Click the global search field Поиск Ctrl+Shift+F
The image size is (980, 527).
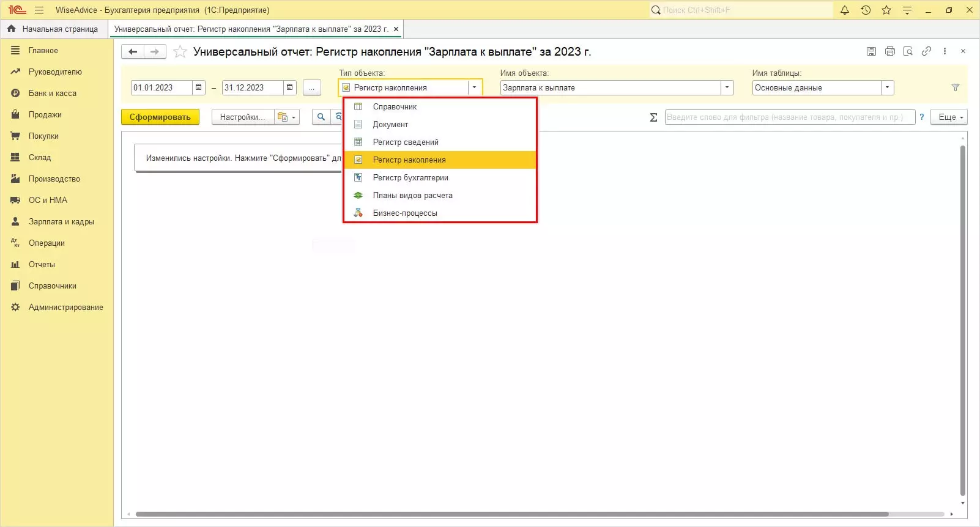[741, 10]
